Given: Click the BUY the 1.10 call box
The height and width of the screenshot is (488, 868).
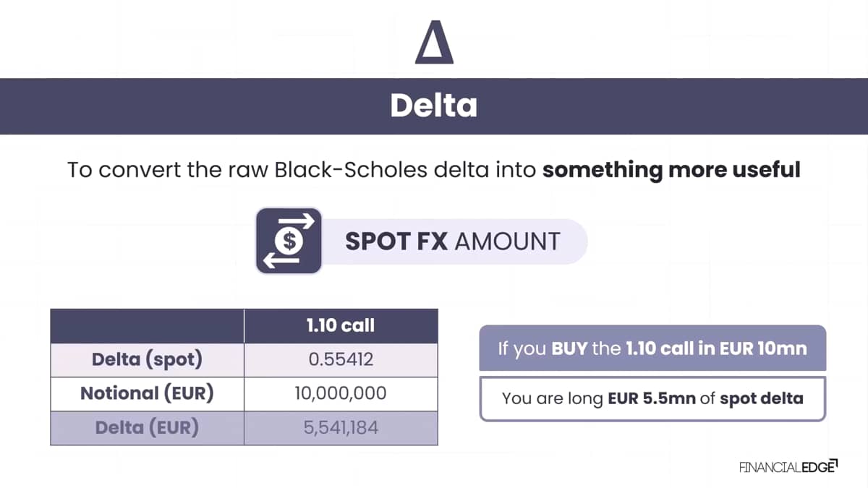Looking at the screenshot, I should coord(652,348).
